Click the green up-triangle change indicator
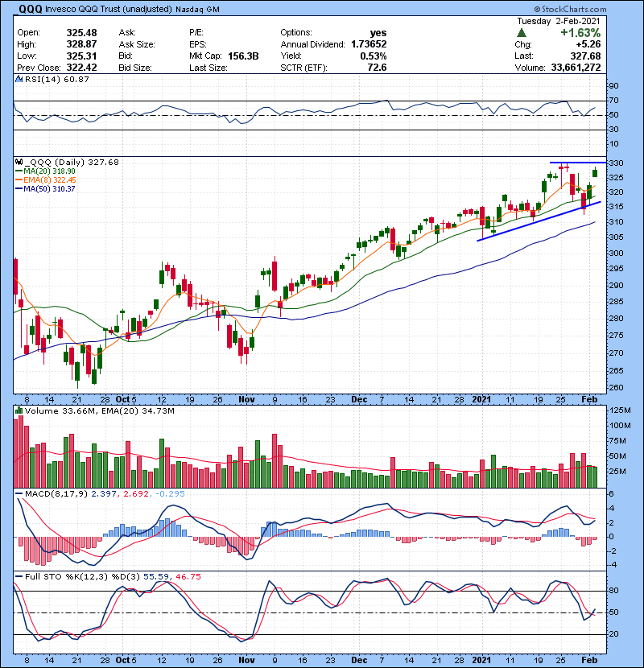 click(522, 33)
